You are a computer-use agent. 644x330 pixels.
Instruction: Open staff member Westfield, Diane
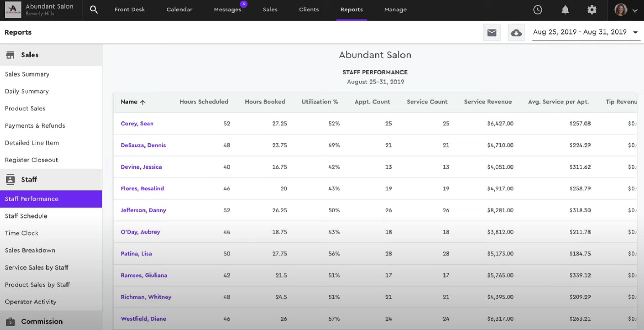point(143,319)
